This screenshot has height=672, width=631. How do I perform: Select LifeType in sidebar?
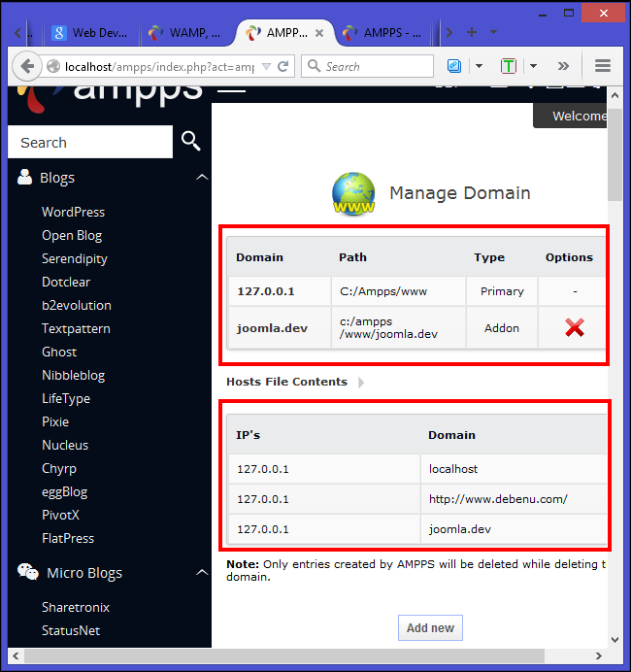click(x=66, y=398)
